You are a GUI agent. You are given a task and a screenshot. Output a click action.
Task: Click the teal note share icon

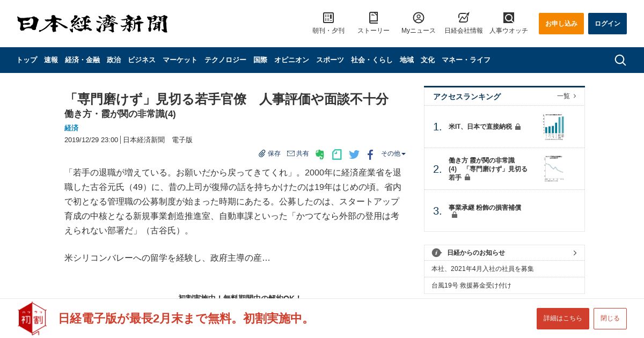coord(337,155)
